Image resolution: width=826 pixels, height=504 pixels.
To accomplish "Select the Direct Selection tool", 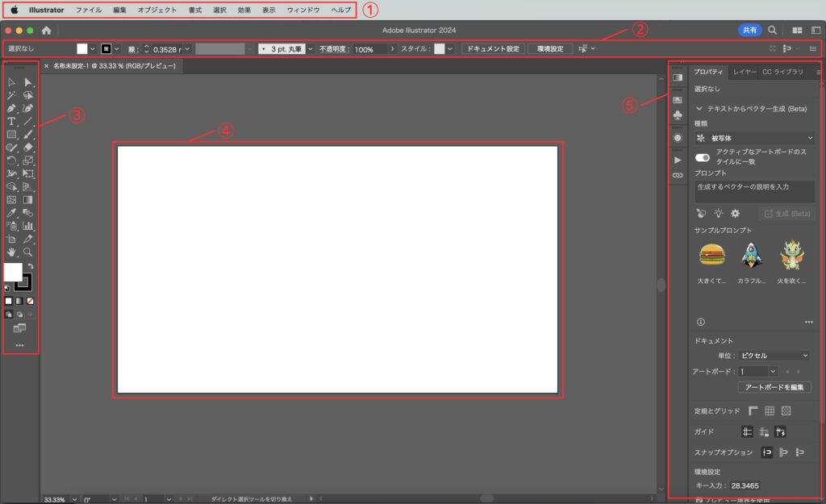I will coord(28,82).
